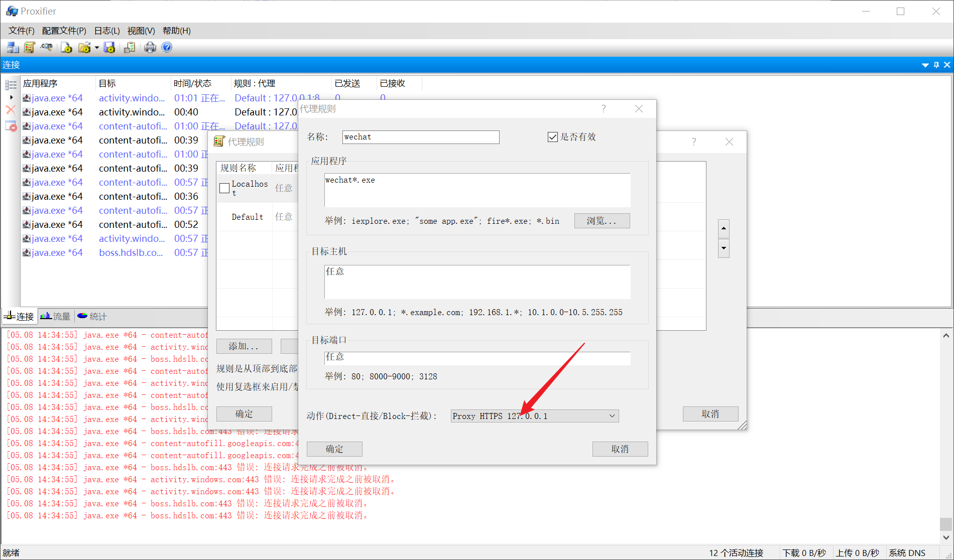Open the Proxy Servers settings icon
954x560 pixels.
tap(12, 48)
